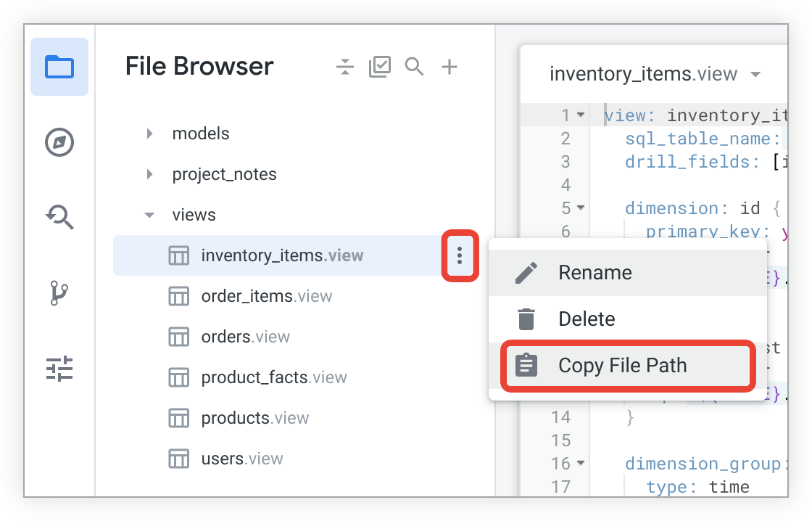Click the collapse all folders icon

[x=345, y=67]
